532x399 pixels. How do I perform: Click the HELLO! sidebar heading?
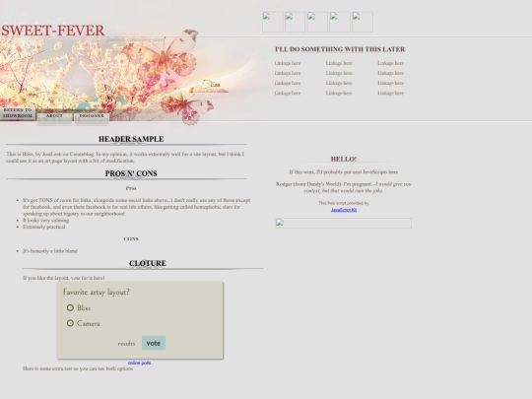pyautogui.click(x=344, y=160)
